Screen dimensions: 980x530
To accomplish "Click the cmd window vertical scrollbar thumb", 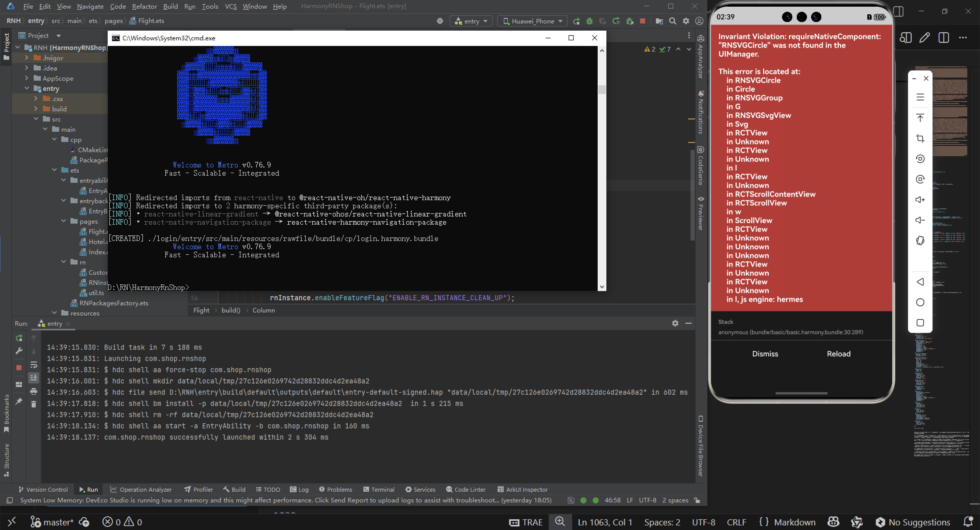I will point(602,89).
